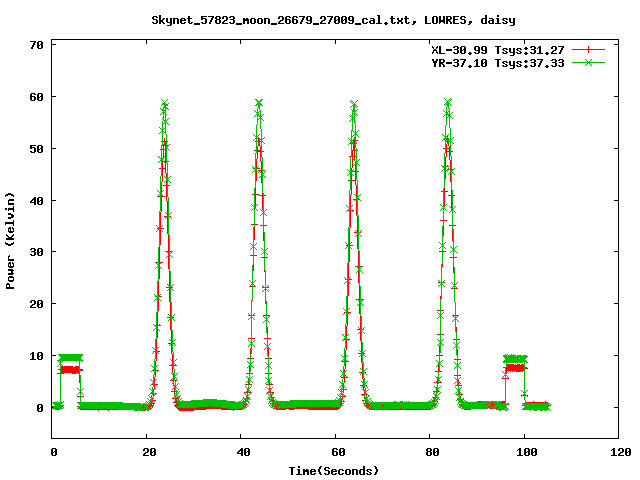Click the 0 tick label on the power axis
Screen dimensions: 640x480
[x=40, y=408]
